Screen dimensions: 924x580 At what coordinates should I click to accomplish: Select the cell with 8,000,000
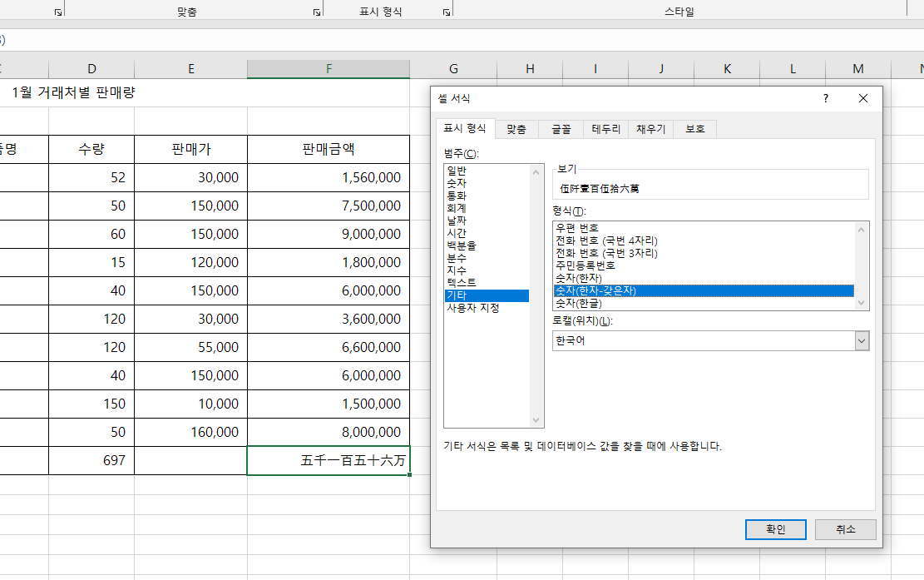click(x=329, y=432)
